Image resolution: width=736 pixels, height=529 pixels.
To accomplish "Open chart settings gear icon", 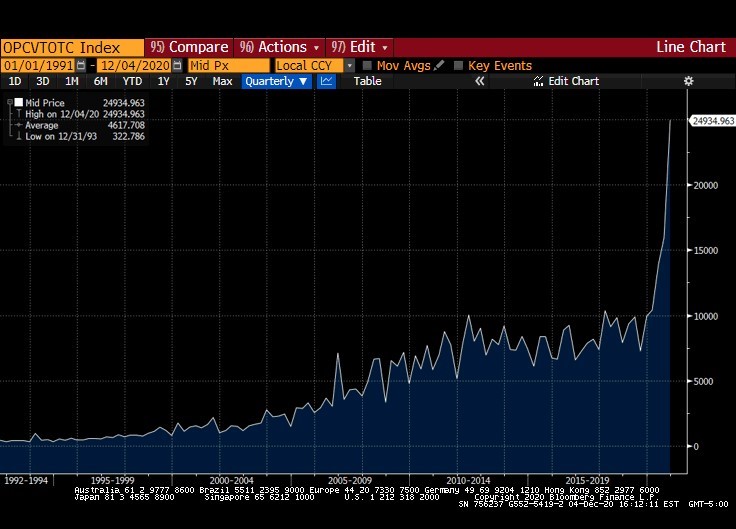I will tap(688, 81).
